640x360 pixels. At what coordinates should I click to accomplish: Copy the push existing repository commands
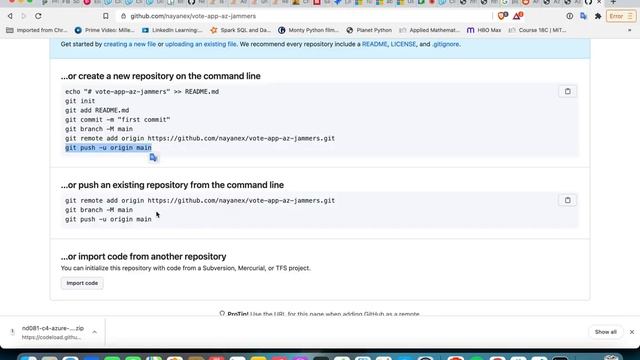pos(567,200)
